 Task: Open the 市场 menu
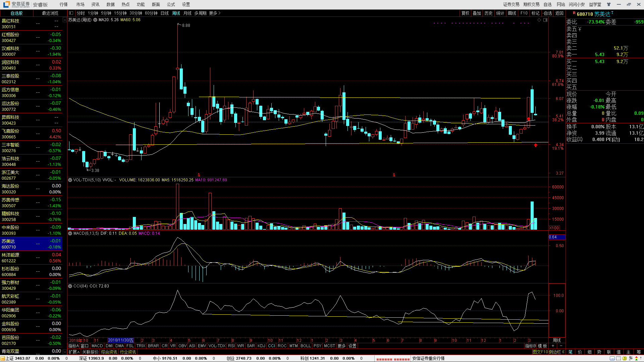80,4
